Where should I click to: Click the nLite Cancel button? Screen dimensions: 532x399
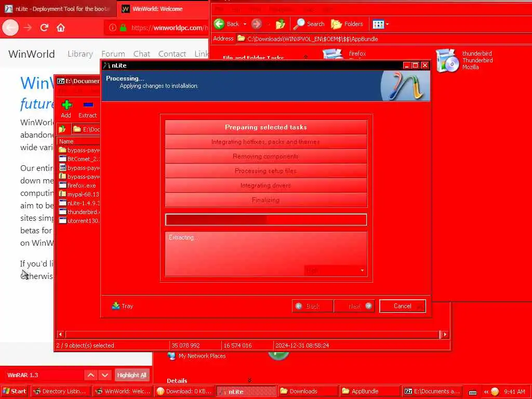[x=403, y=306]
